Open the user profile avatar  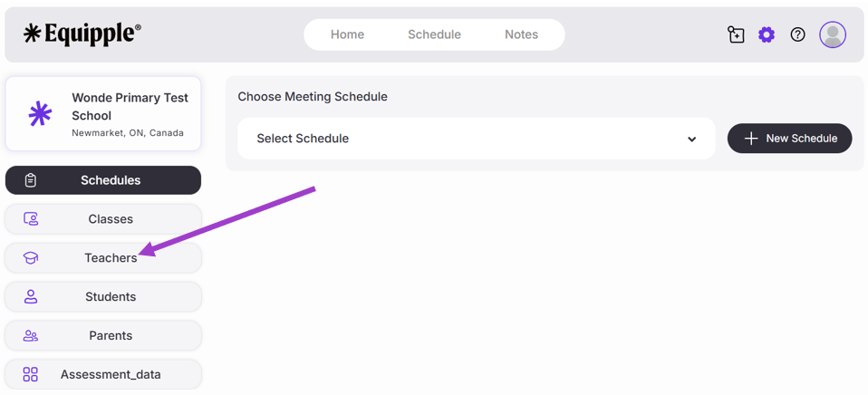pos(833,34)
